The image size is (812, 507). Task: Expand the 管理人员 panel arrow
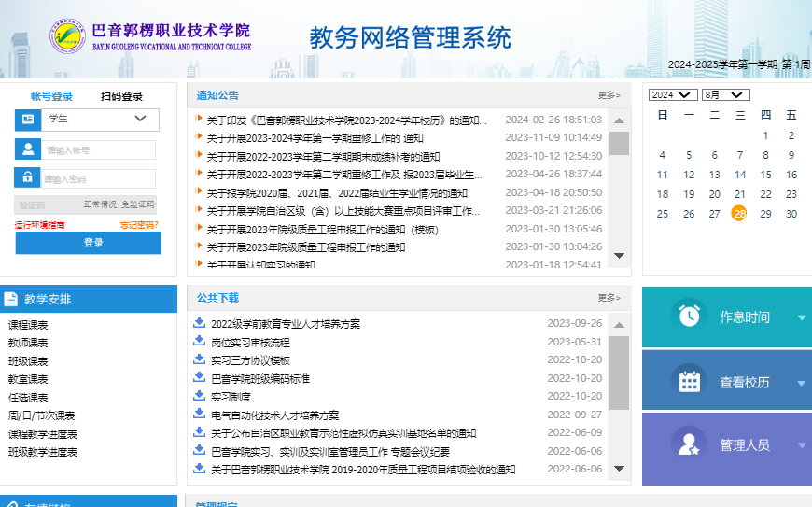802,445
